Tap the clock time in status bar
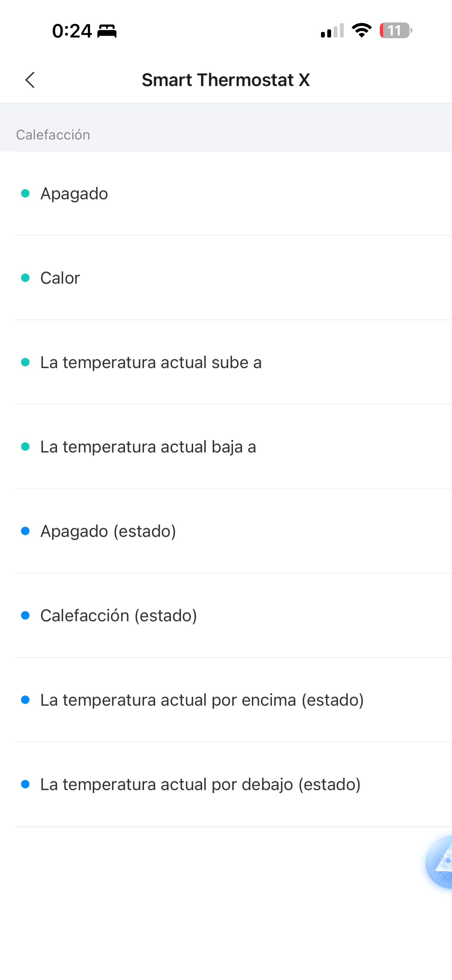Image resolution: width=452 pixels, height=980 pixels. tap(72, 31)
